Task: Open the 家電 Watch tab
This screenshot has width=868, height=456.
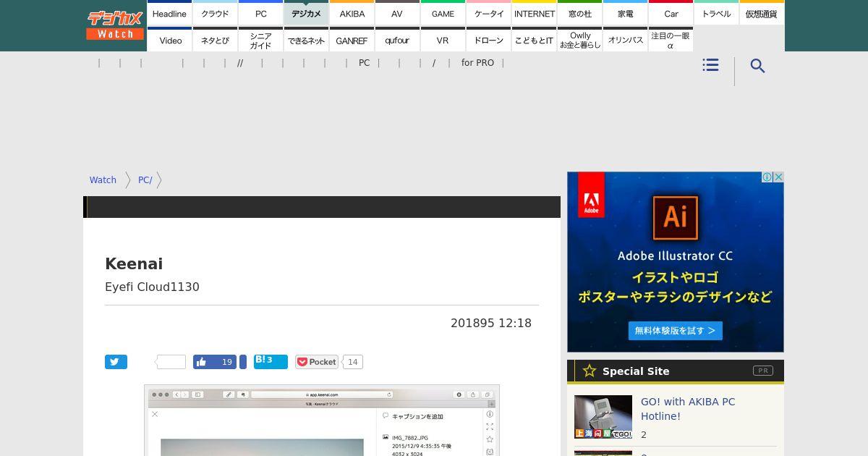Action: (625, 13)
